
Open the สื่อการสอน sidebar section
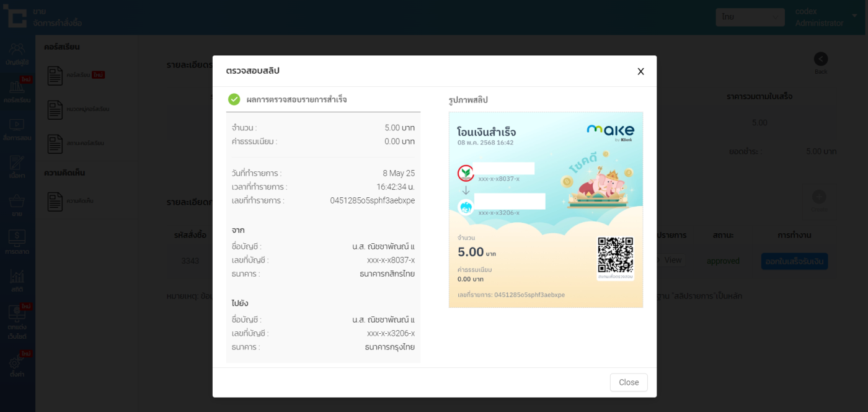coord(17,128)
